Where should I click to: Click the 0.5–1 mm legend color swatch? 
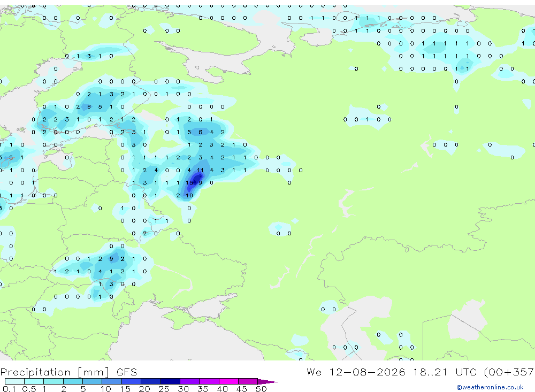point(34,381)
